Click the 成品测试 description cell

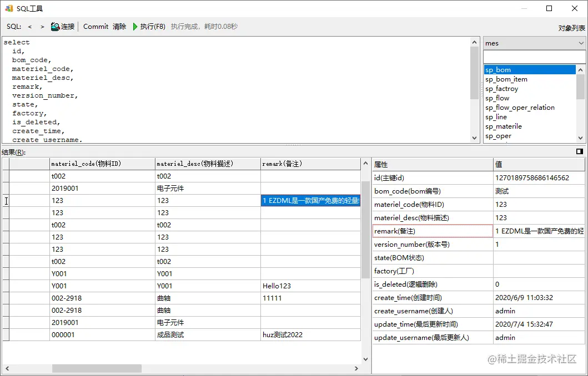pos(208,335)
